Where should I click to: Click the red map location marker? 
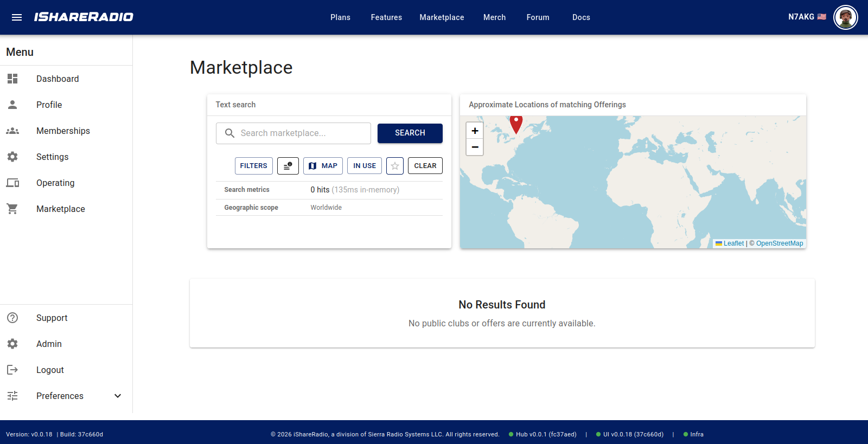[x=516, y=124]
